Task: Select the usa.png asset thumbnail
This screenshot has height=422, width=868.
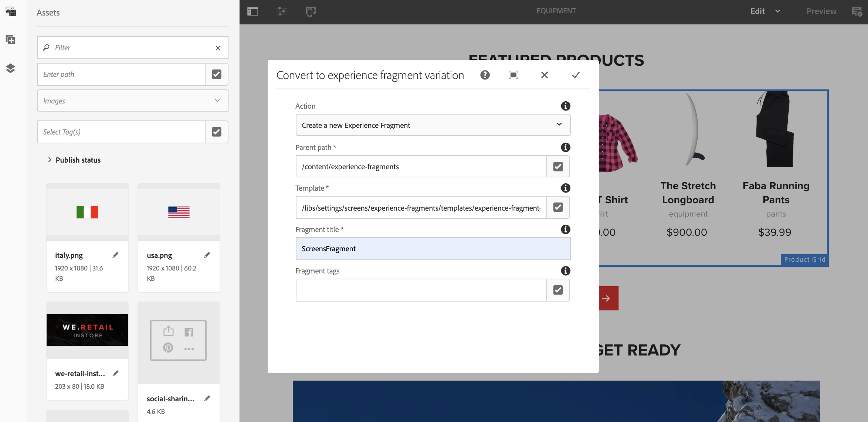Action: coord(179,212)
